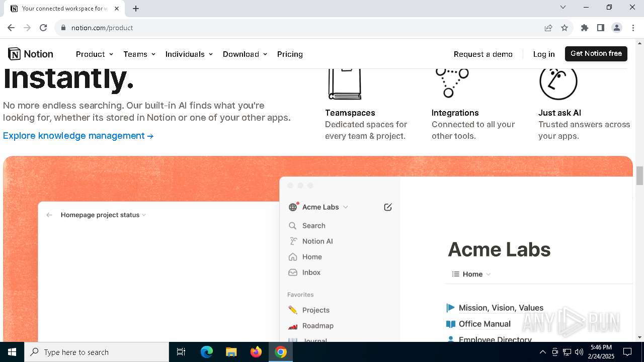Click the globe icon beside Acme Labs
644x362 pixels.
[x=293, y=207]
